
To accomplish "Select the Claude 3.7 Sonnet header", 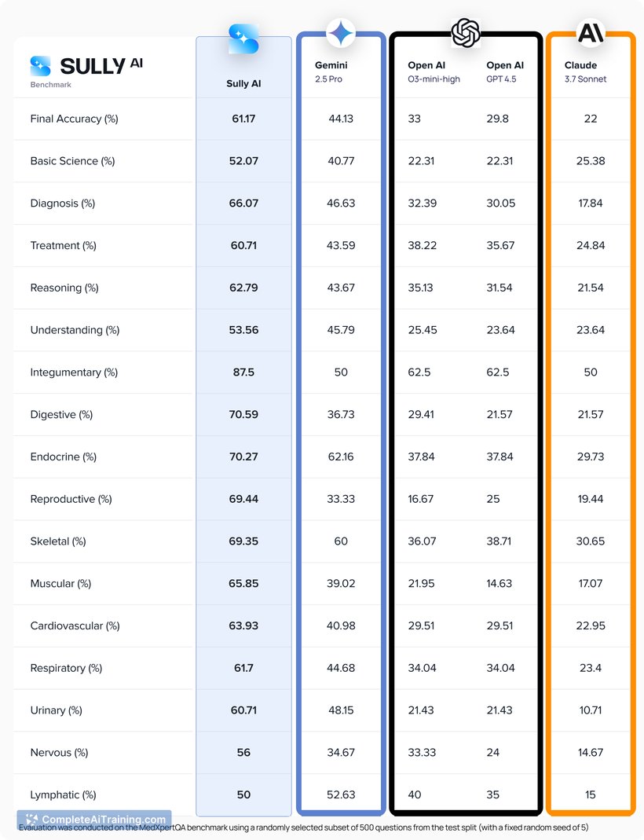I will [585, 72].
